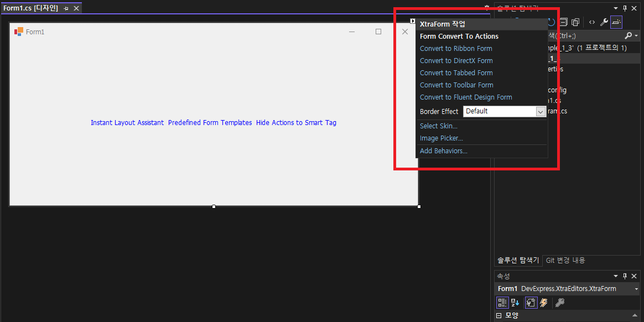Click the designer form's maximize button

378,32
